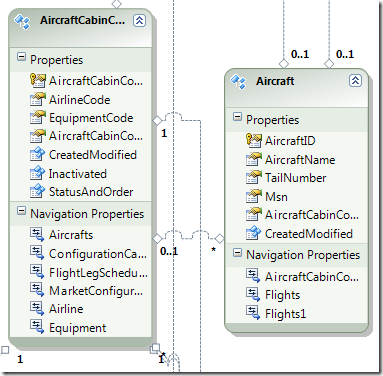
Task: Collapse Properties section in Aircraft entity
Action: 237,117
